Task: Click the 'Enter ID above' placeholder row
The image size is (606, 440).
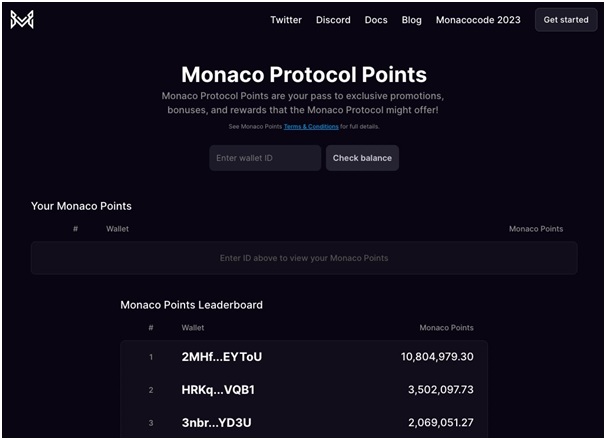Action: pyautogui.click(x=304, y=258)
